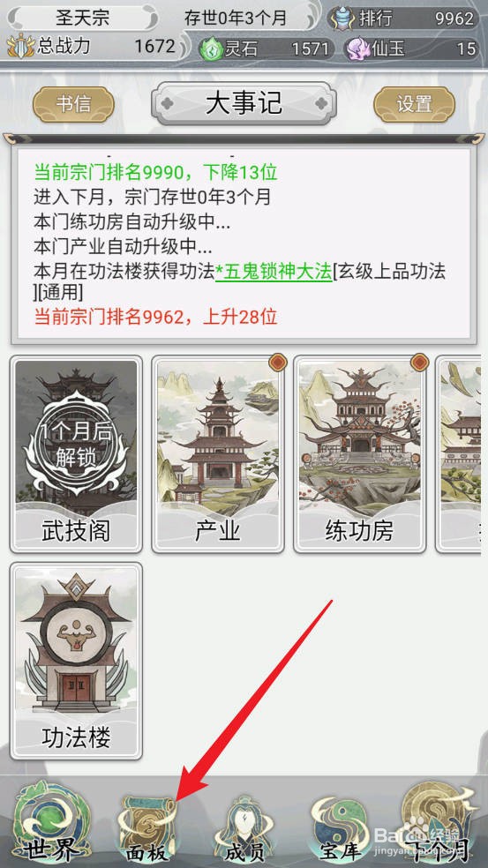Viewport: 488px width, 868px height.
Task: Open the 大事记 chronicle header
Action: pos(244,103)
